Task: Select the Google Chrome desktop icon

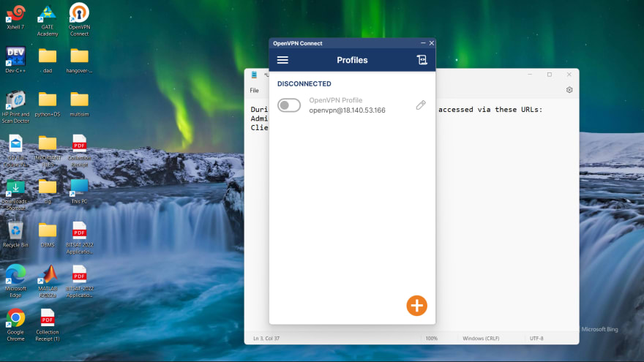Action: (x=15, y=325)
